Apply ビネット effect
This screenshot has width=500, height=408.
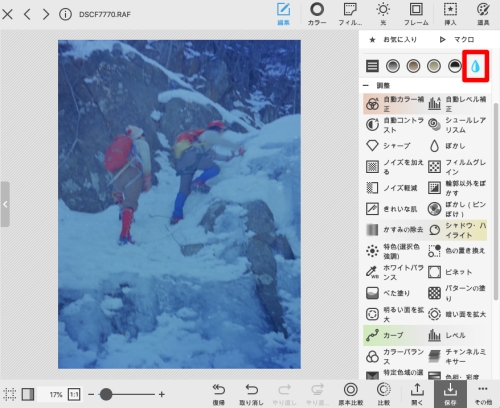click(x=457, y=272)
